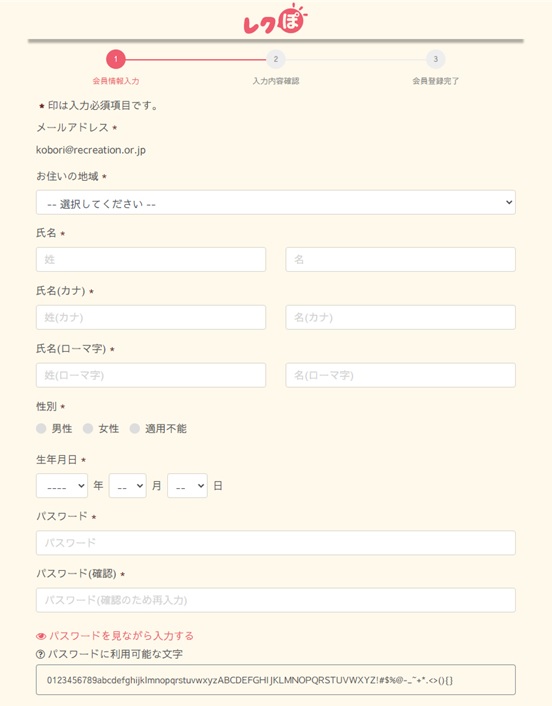Open the birth day dropdown
This screenshot has height=706, width=552.
(x=187, y=485)
